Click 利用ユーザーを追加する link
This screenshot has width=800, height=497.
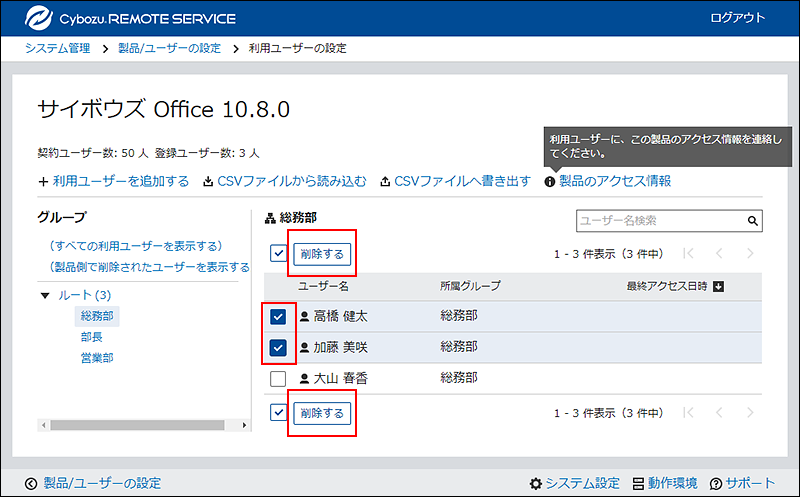121,181
